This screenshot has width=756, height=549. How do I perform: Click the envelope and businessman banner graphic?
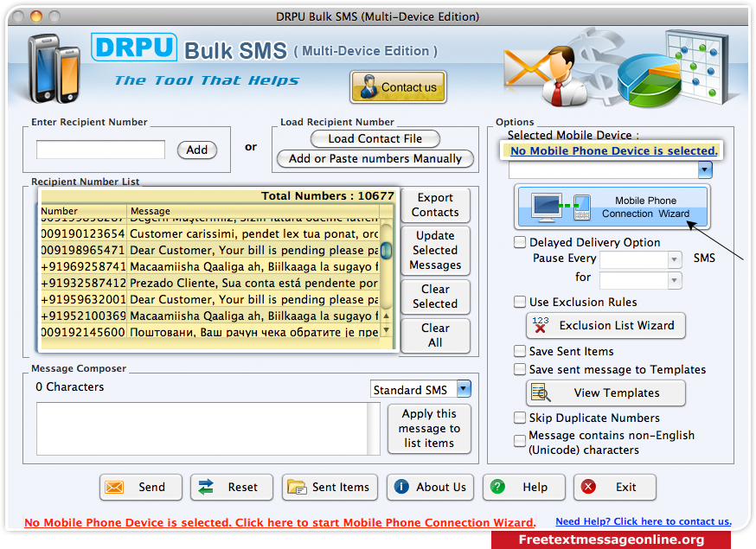545,74
